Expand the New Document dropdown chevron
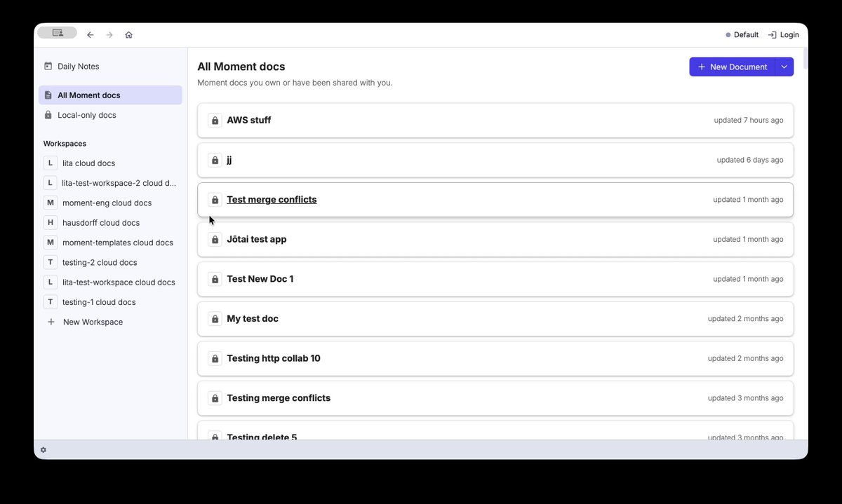842x504 pixels. (x=784, y=67)
